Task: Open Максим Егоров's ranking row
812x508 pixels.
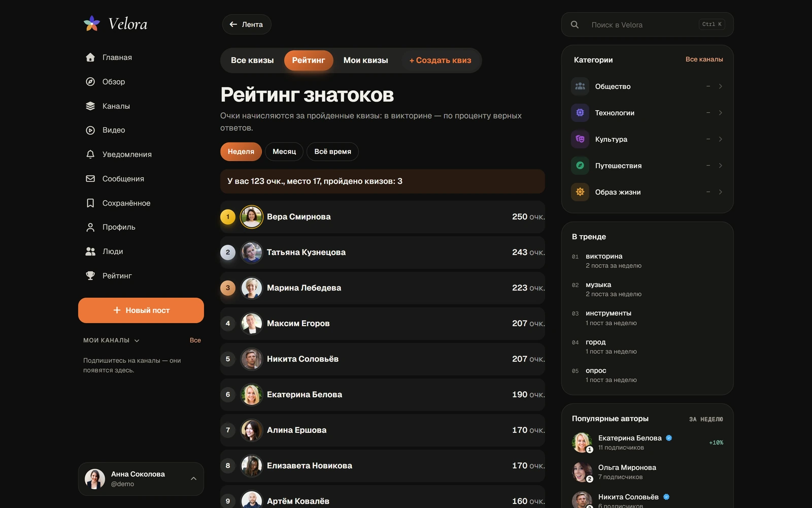Action: point(383,324)
